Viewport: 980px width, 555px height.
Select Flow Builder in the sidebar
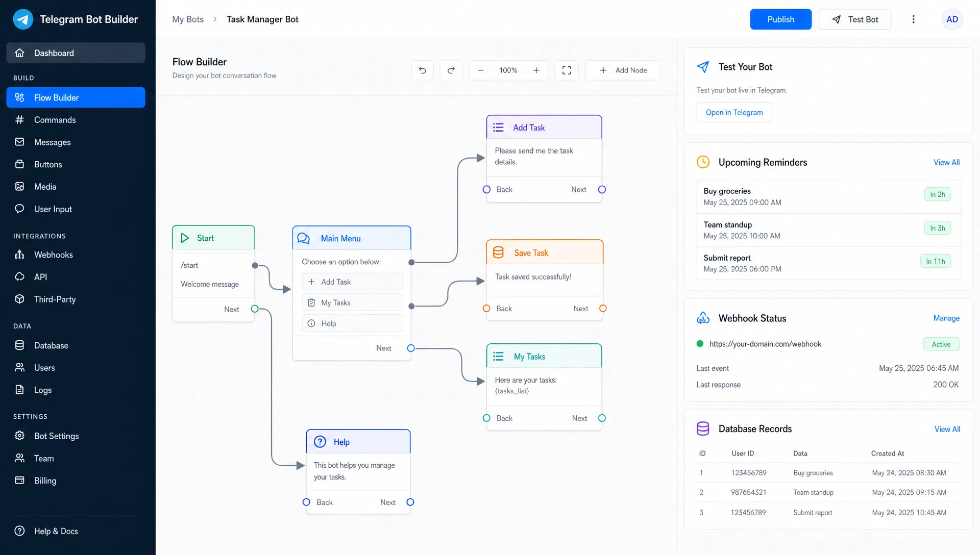76,97
